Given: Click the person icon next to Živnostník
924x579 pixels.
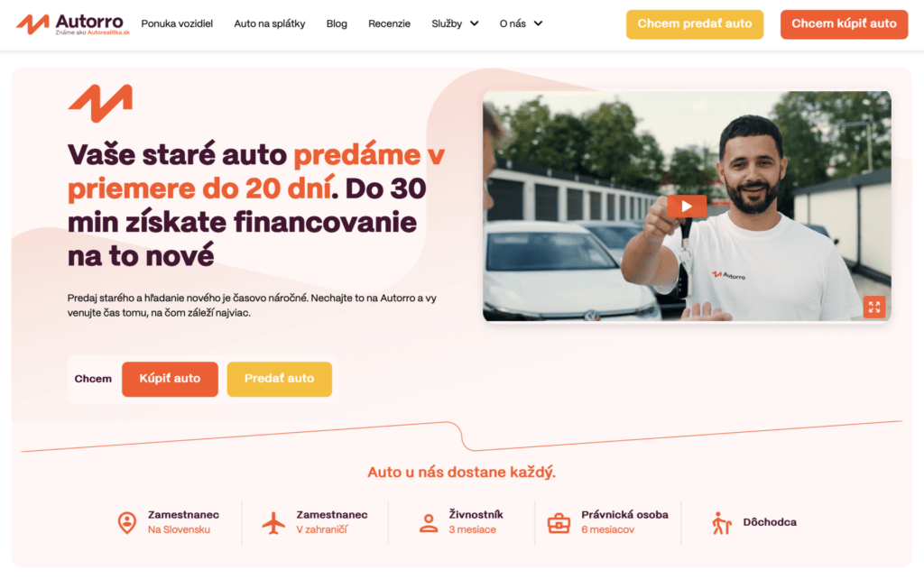Looking at the screenshot, I should point(429,523).
